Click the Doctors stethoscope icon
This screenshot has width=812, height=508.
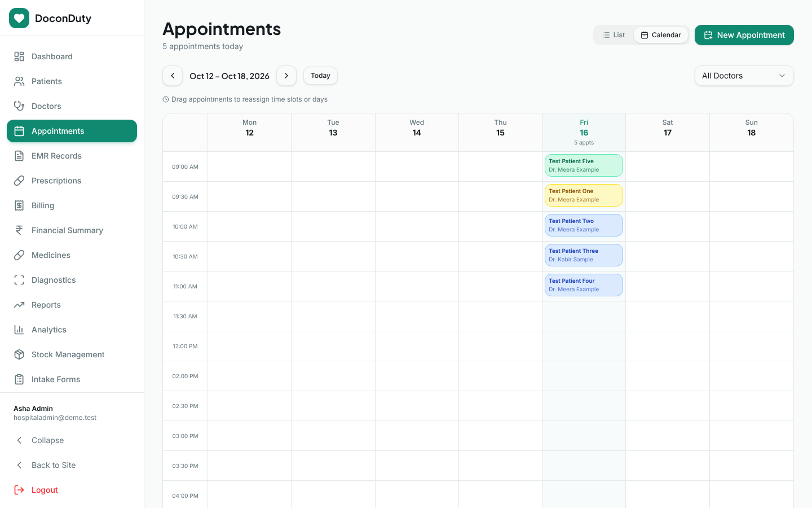point(19,106)
